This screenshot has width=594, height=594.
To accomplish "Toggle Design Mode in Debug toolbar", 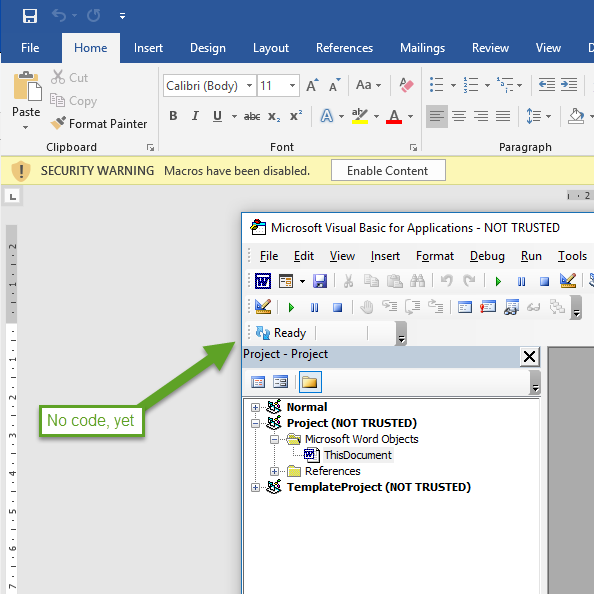I will pyautogui.click(x=263, y=307).
